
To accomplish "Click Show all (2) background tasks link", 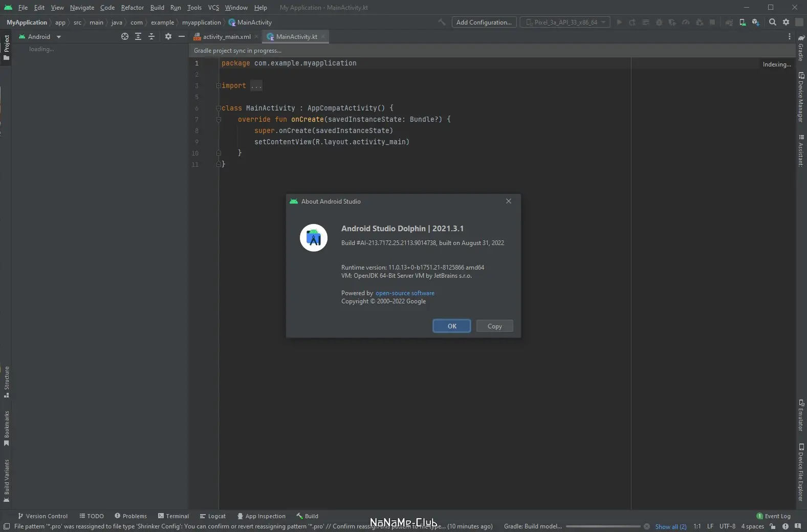I will coord(671,526).
